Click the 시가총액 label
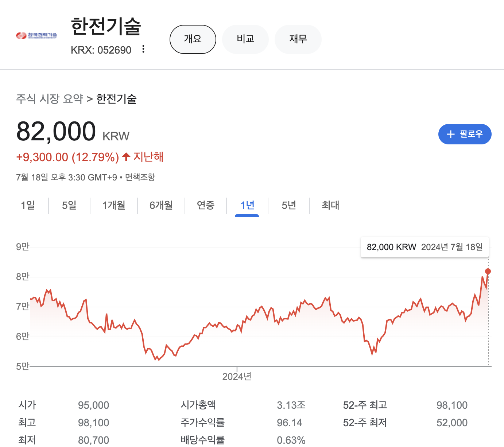Image resolution: width=504 pixels, height=447 pixels. [x=198, y=405]
